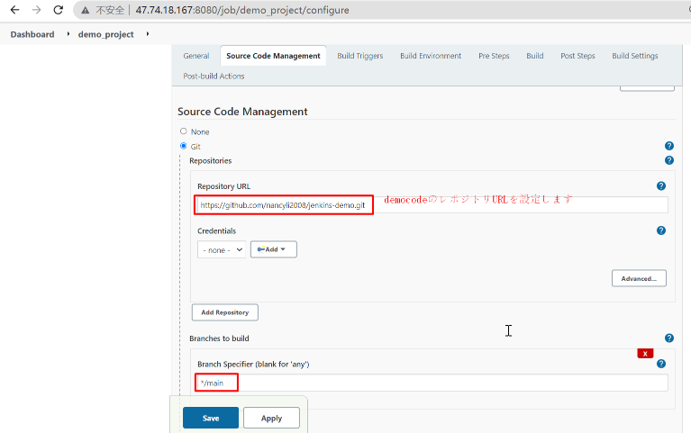Screen dimensions: 691x433
Task: Delete branch with the red X button
Action: point(645,353)
